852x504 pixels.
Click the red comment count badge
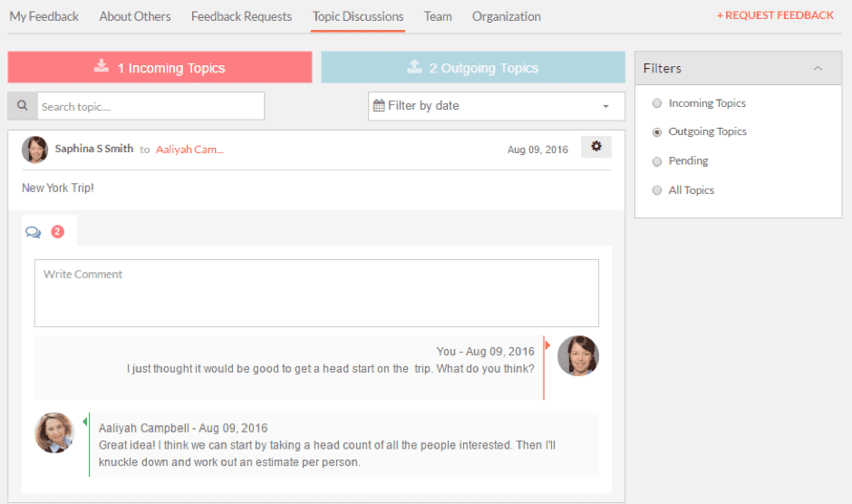[x=58, y=232]
